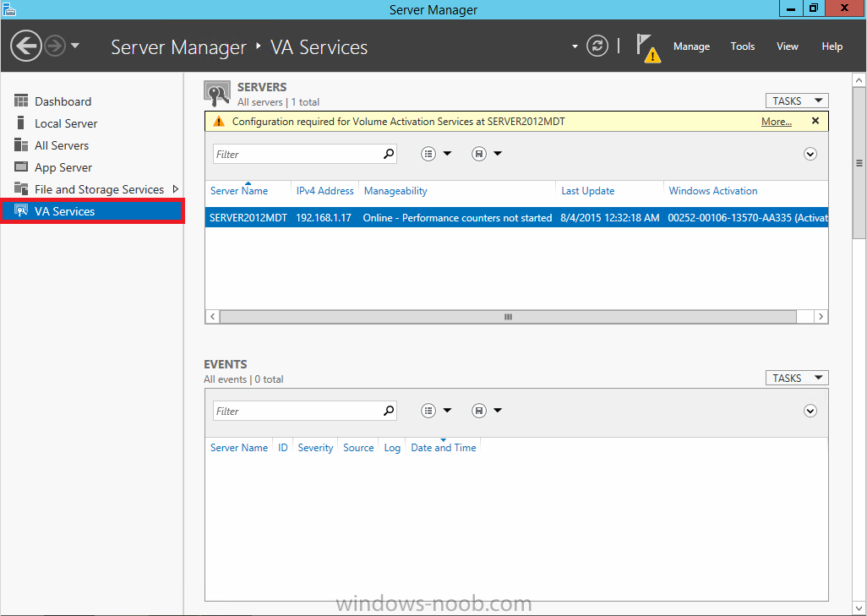867x616 pixels.
Task: Click the File and Storage Services icon
Action: tap(21, 188)
